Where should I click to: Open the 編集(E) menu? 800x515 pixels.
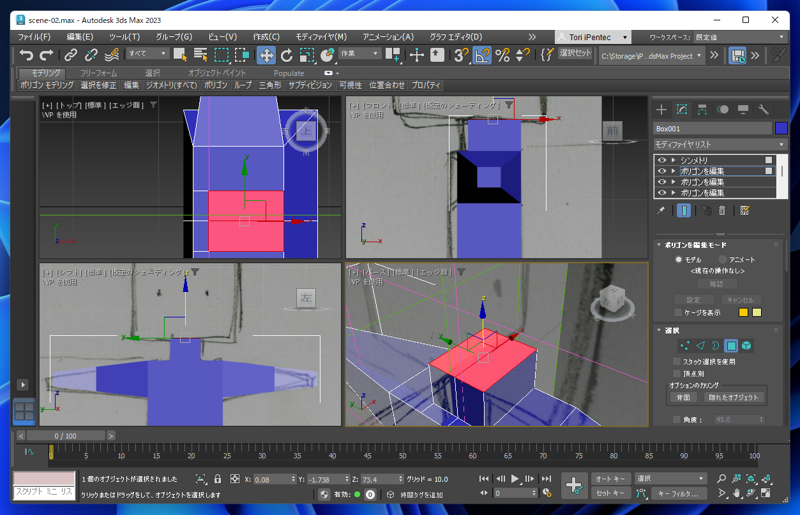coord(80,37)
